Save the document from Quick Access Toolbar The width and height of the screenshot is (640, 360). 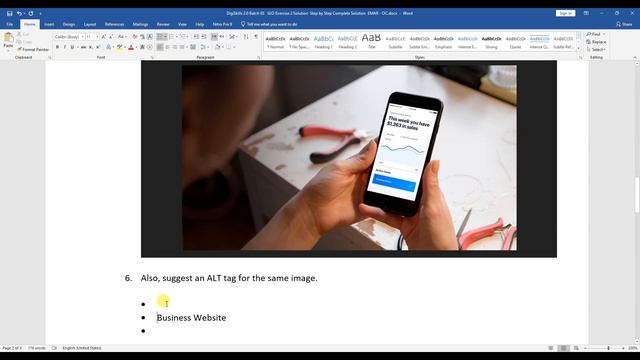coord(9,13)
